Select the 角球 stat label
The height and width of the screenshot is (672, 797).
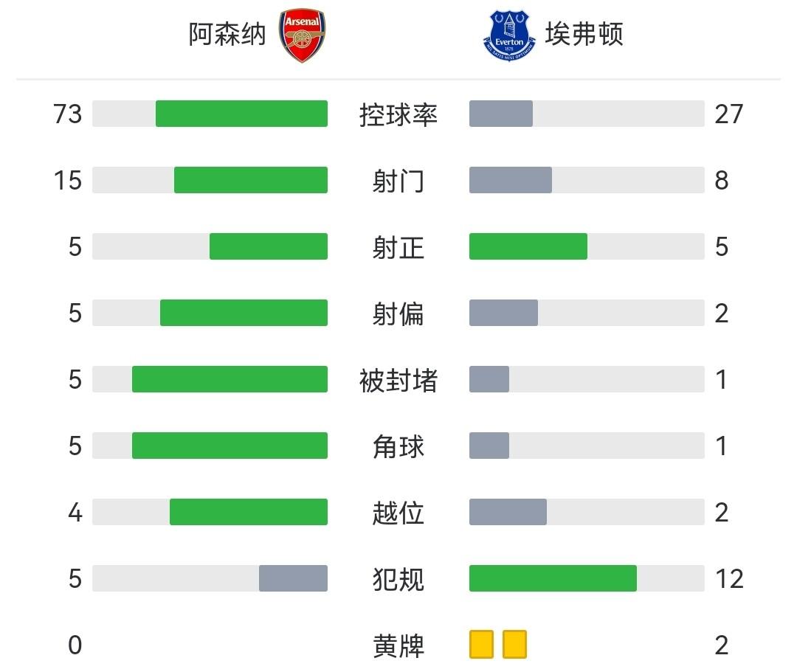pyautogui.click(x=398, y=446)
